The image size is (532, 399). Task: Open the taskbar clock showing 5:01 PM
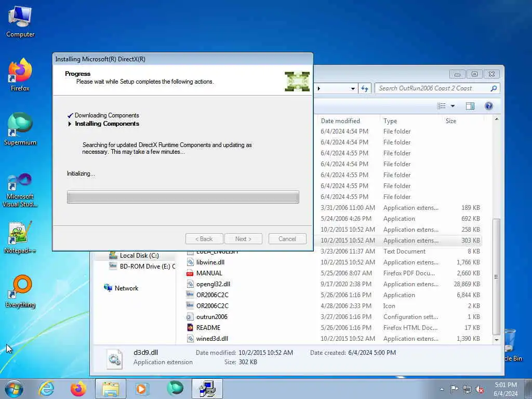pos(506,389)
